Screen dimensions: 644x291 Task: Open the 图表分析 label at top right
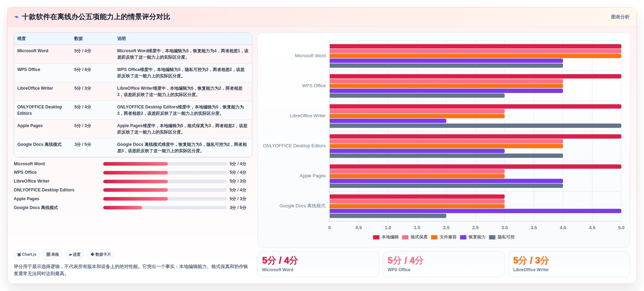(620, 17)
